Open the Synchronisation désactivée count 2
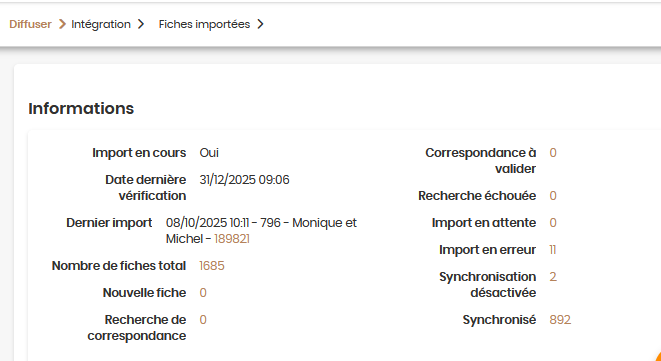This screenshot has height=361, width=661. [x=553, y=277]
